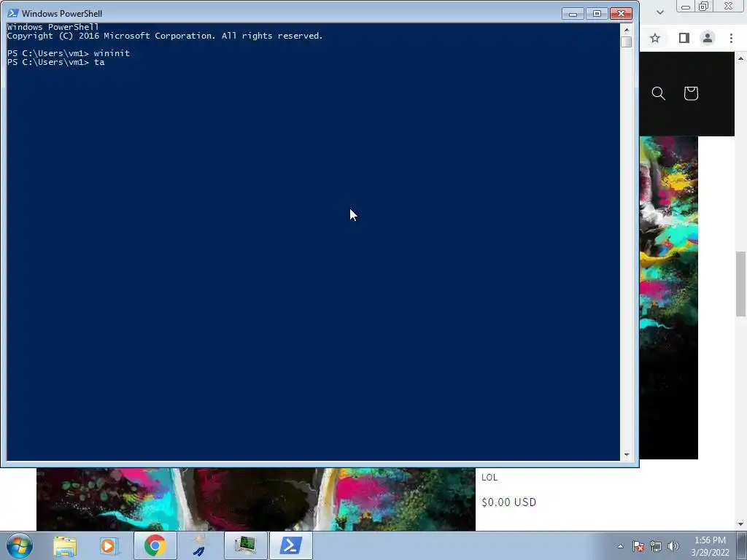Image resolution: width=747 pixels, height=560 pixels.
Task: Maximize the Windows PowerShell window
Action: pos(597,14)
